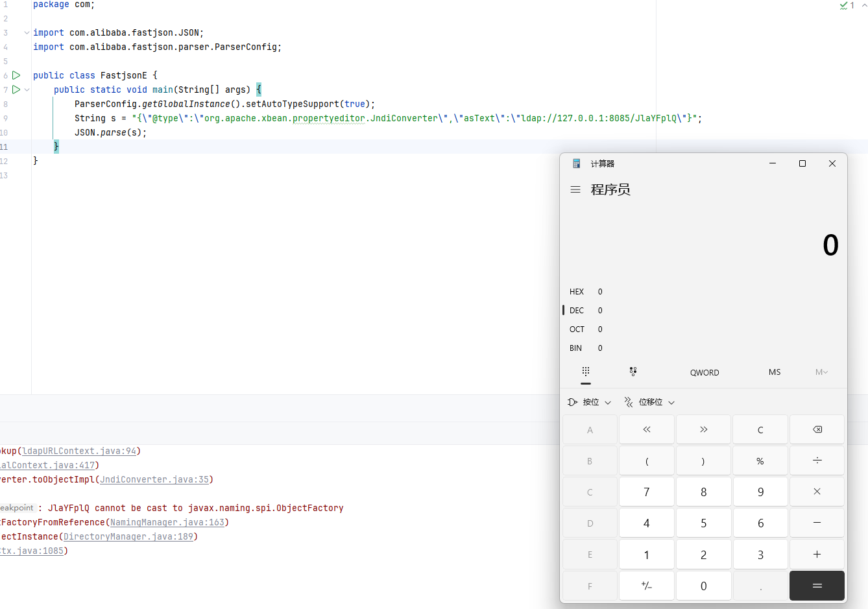This screenshot has height=609, width=868.
Task: Click the divide key in Calculator
Action: (817, 460)
